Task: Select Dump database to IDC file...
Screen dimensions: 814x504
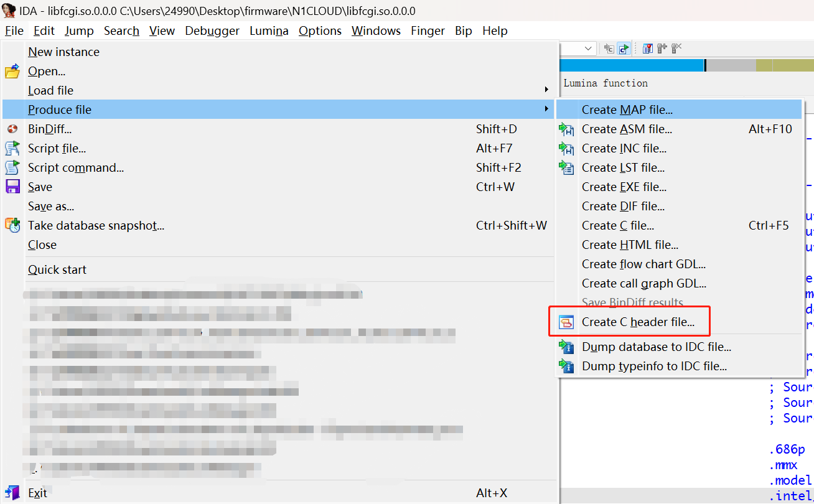Action: click(679, 347)
